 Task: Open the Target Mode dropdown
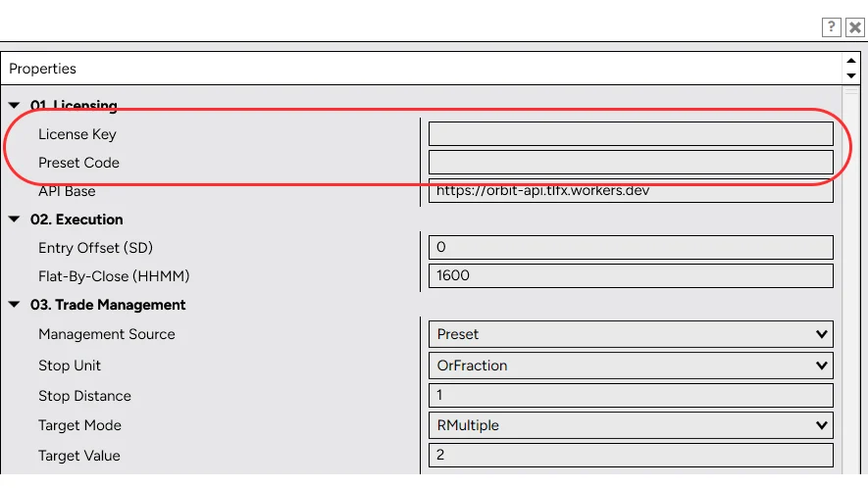(x=631, y=425)
